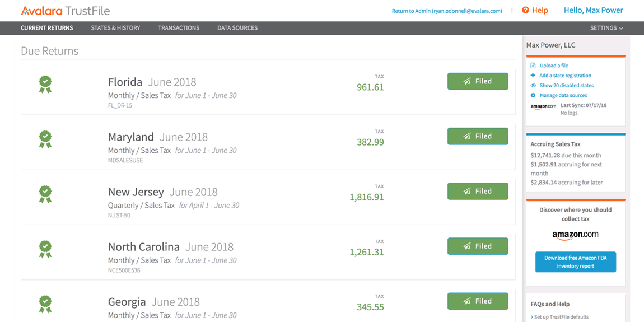Go to the Data Sources tab
This screenshot has width=644, height=322.
(x=237, y=28)
